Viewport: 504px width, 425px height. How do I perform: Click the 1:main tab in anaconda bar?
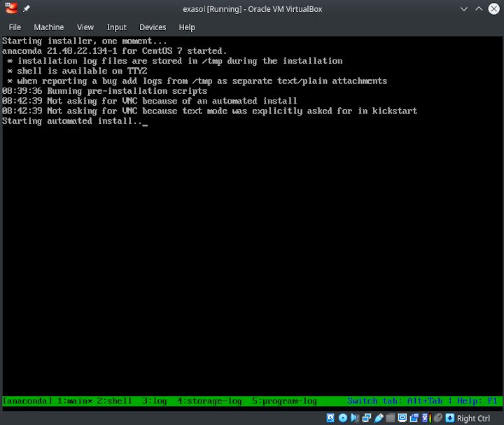75,401
